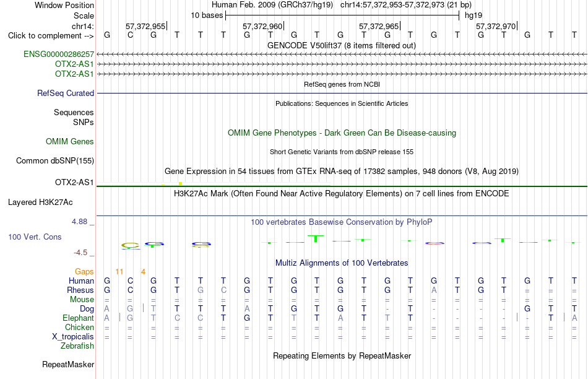Click the H3K27Ac Mark track title
Screen dimensions: 588x379
coord(342,194)
